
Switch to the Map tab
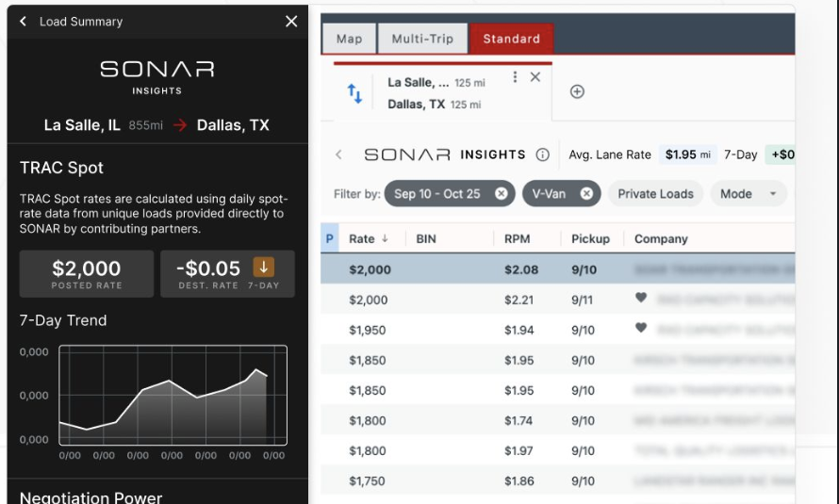pos(349,39)
